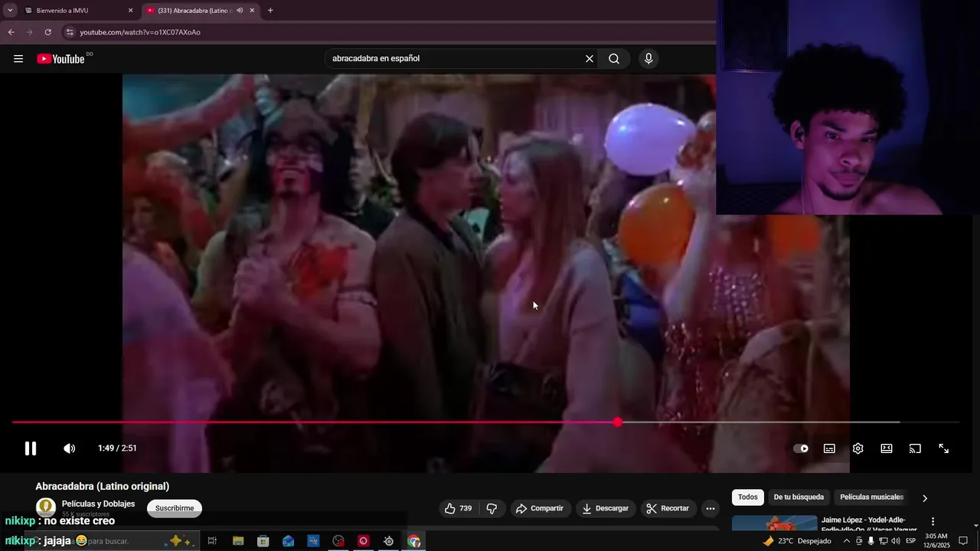This screenshot has width=980, height=551.
Task: Open the more actions three-dot menu
Action: pos(710,508)
